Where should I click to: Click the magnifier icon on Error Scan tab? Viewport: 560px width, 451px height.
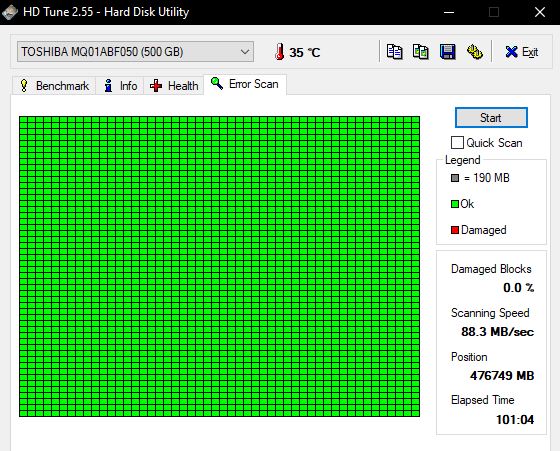[x=217, y=84]
